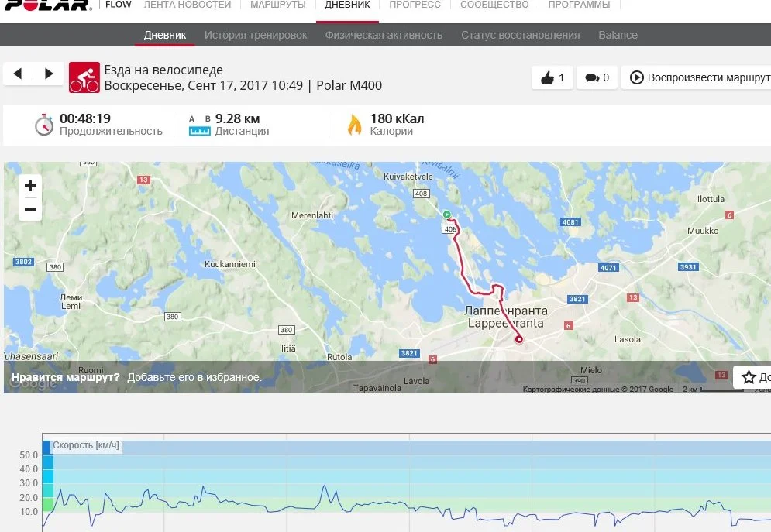Go to the next training session arrow
Screen dimensions: 771x532
[x=48, y=74]
